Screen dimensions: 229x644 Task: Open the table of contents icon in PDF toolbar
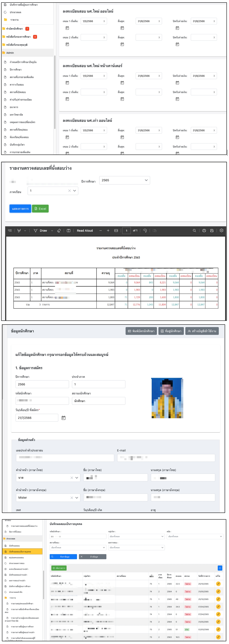pyautogui.click(x=10, y=230)
